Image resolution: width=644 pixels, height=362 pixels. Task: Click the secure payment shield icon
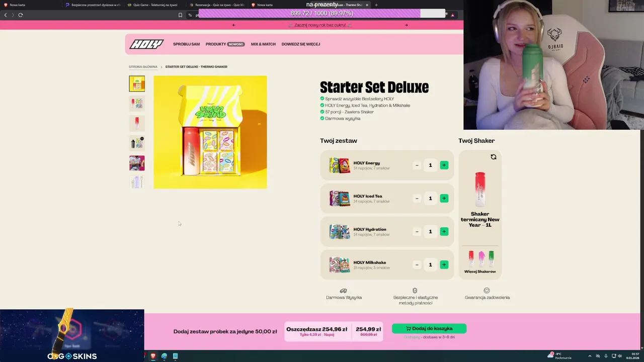[415, 291]
